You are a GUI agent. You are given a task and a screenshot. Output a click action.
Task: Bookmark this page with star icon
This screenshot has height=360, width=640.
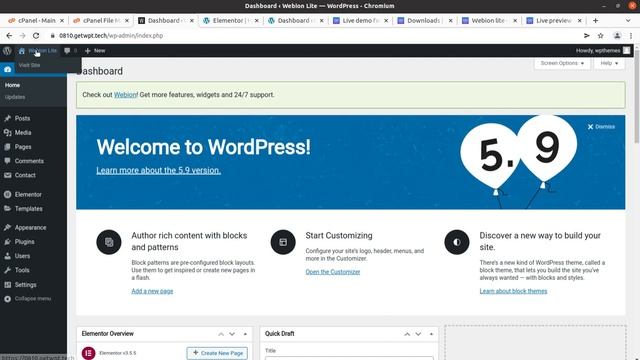[x=600, y=36]
